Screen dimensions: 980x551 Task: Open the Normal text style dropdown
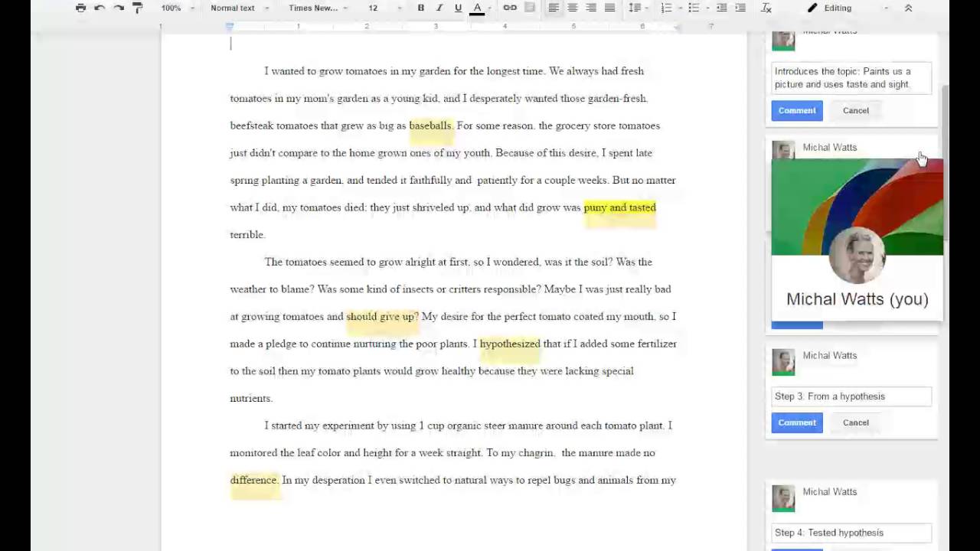click(x=240, y=8)
